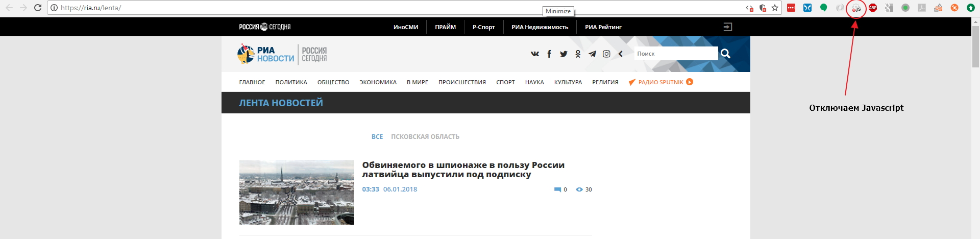The image size is (980, 239).
Task: Open the green Hangouts extension icon
Action: tap(824, 8)
